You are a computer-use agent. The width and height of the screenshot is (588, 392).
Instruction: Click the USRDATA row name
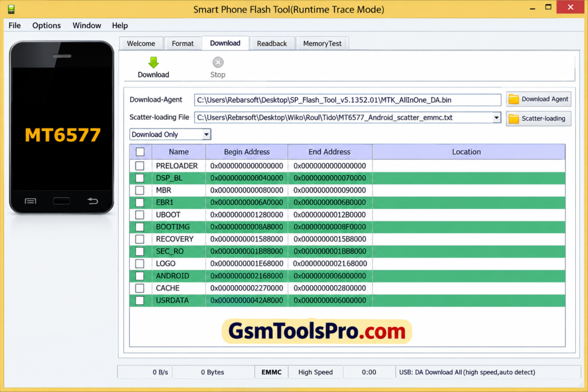[172, 301]
